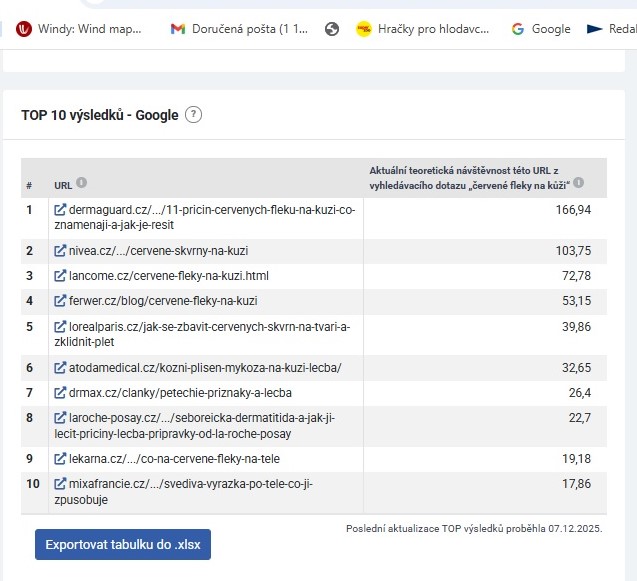Click the info icon next to URL column header
Image resolution: width=637 pixels, height=581 pixels.
tap(81, 183)
